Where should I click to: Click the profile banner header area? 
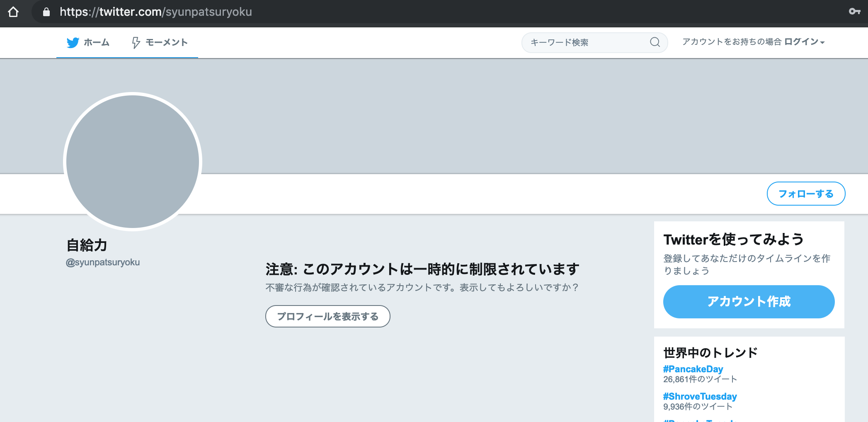497,116
